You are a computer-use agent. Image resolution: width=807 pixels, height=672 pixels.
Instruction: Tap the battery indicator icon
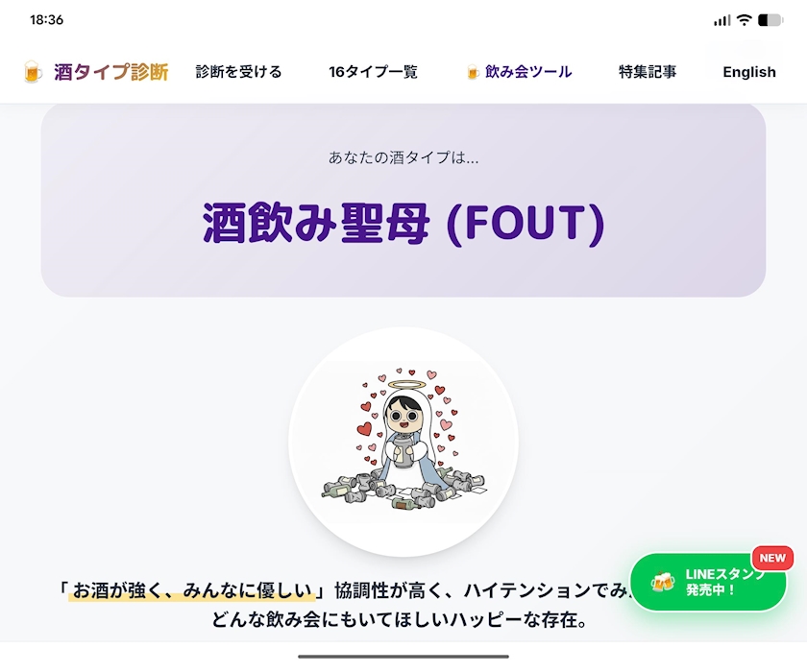(770, 20)
